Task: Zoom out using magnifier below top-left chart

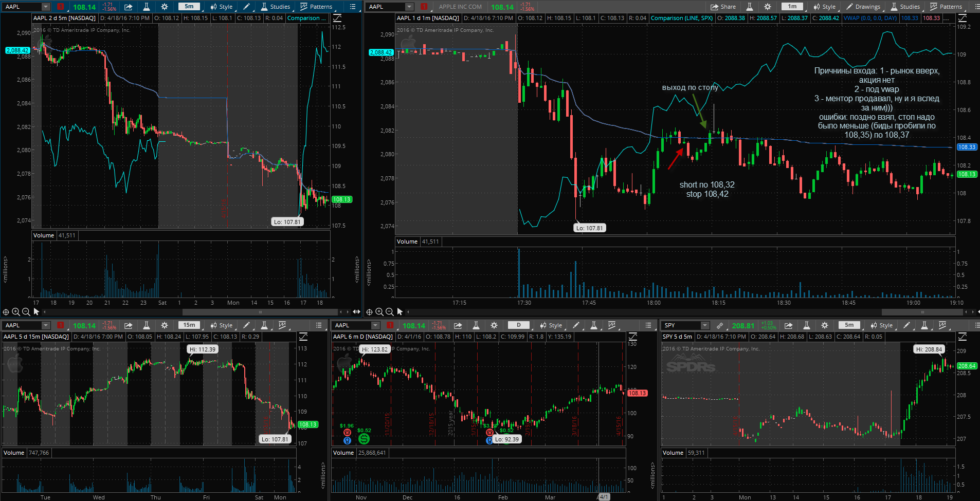Action: (26, 312)
